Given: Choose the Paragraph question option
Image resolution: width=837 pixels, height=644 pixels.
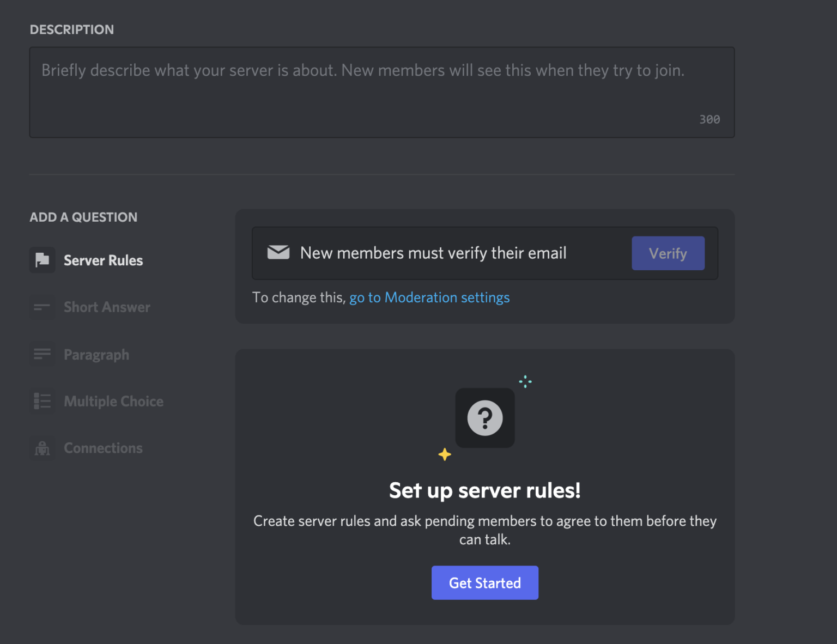Looking at the screenshot, I should coord(96,354).
